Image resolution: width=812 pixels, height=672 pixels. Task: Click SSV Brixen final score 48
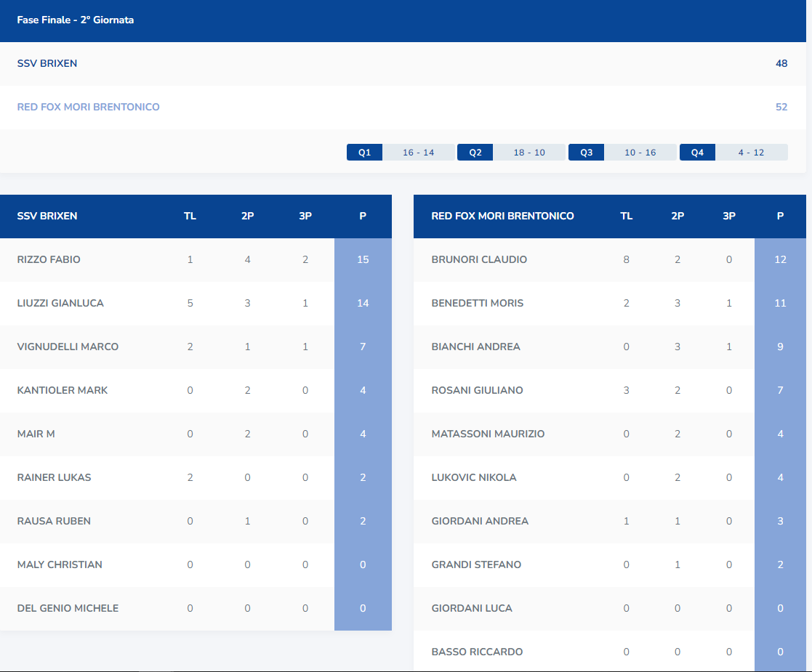[x=781, y=64]
